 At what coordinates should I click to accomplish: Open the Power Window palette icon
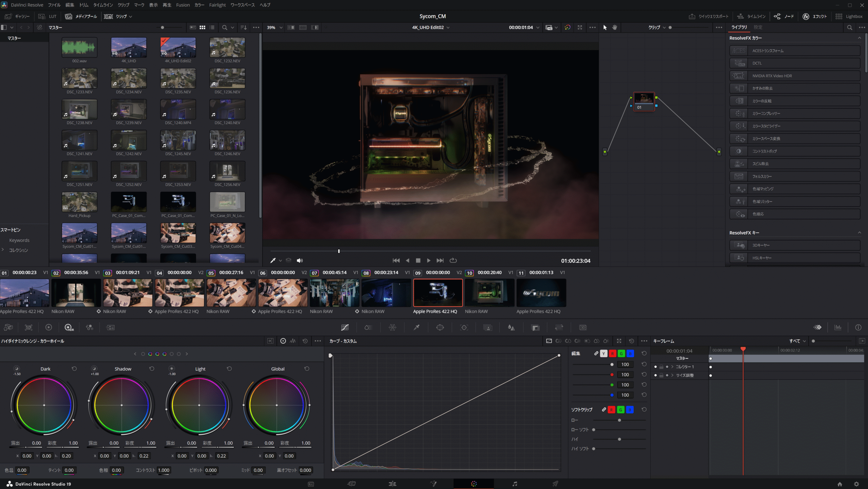[x=440, y=327]
